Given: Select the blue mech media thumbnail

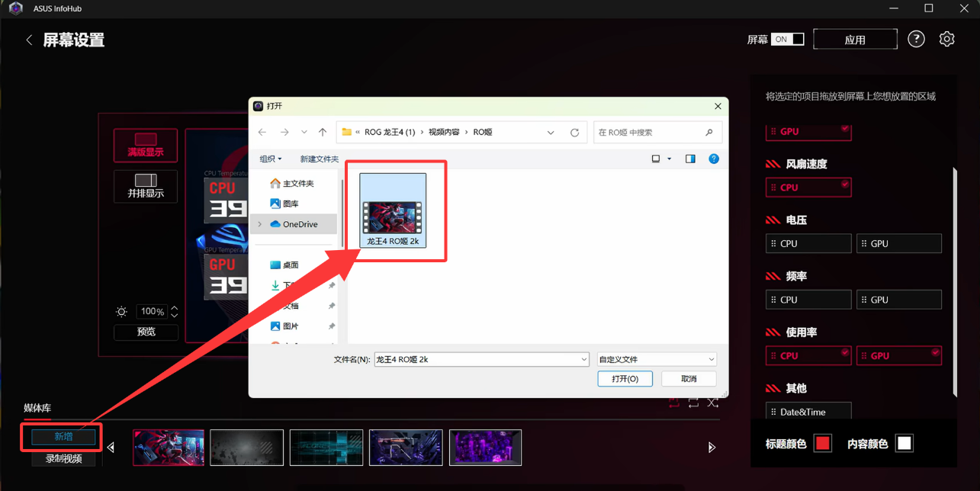Looking at the screenshot, I should point(406,447).
